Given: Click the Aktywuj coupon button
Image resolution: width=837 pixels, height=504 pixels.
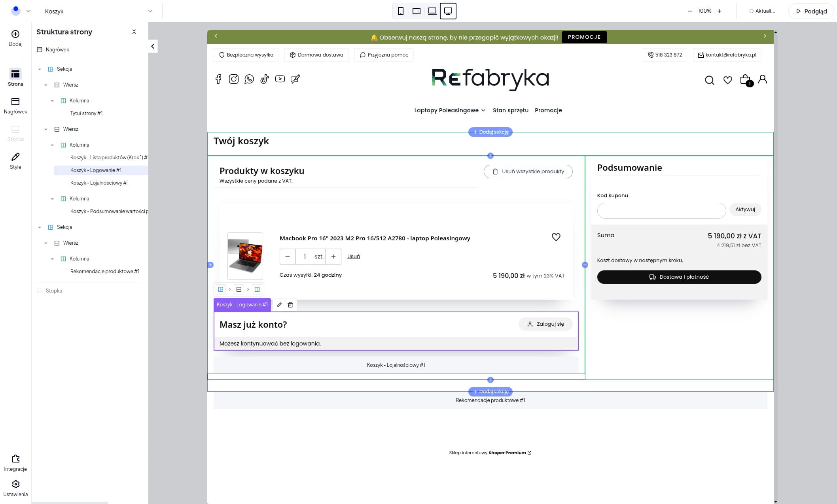Looking at the screenshot, I should pos(745,210).
